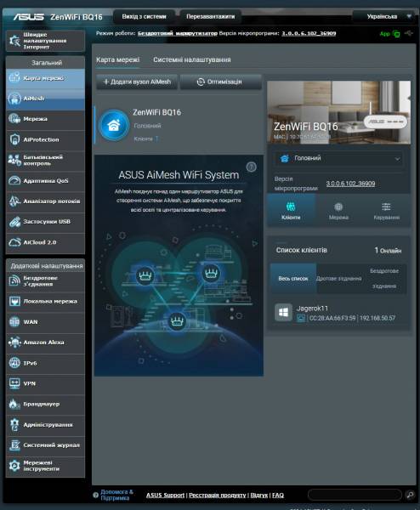Open Реєстрація продукту link
The height and width of the screenshot is (510, 420).
pyautogui.click(x=218, y=495)
